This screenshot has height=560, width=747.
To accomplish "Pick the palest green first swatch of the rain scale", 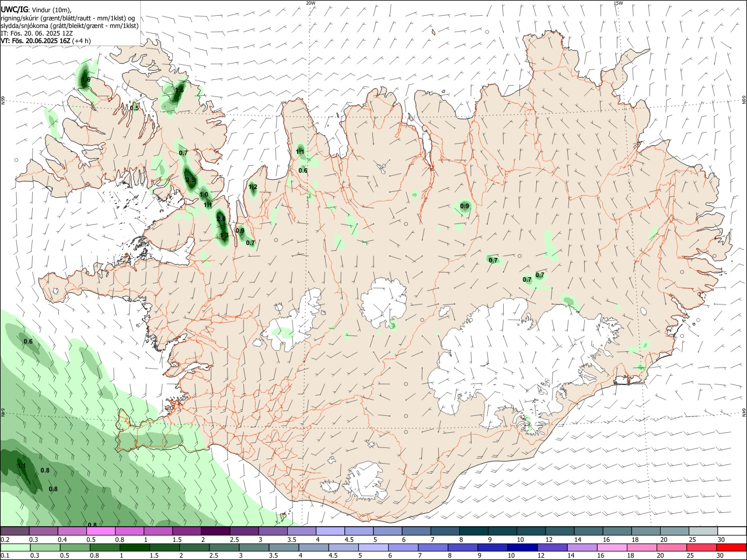I will tap(15, 547).
